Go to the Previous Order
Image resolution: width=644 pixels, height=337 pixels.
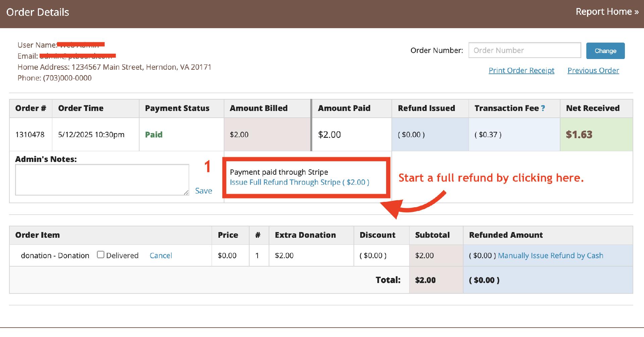click(x=593, y=70)
